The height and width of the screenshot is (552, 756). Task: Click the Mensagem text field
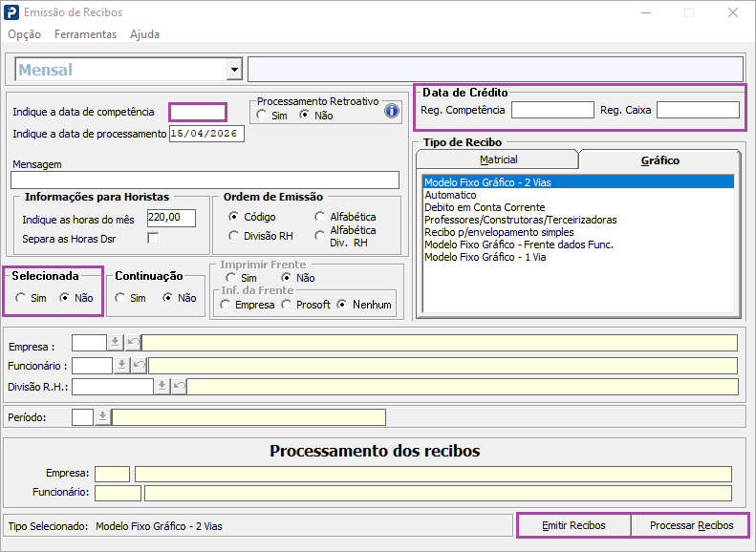205,180
